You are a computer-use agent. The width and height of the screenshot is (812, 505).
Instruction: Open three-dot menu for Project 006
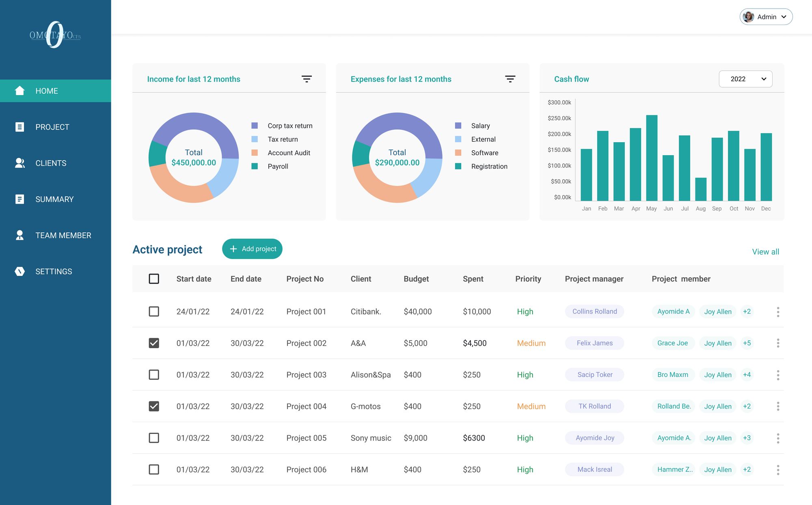click(778, 470)
